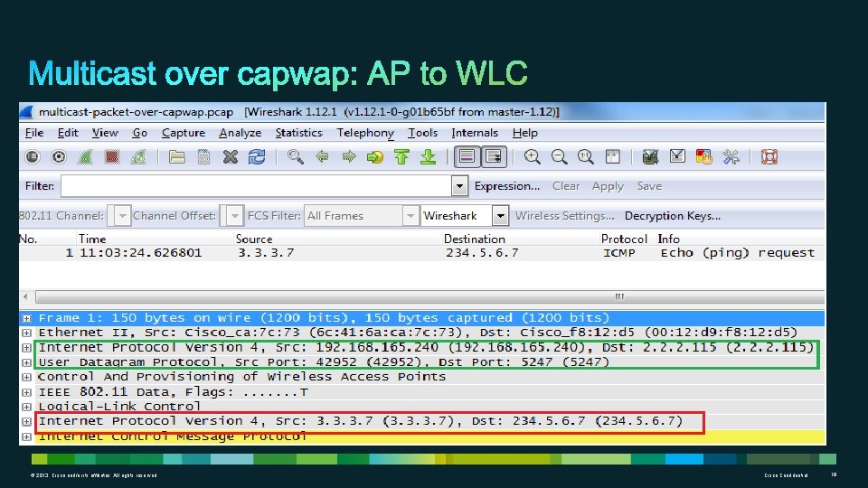Viewport: 868px width, 488px height.
Task: Select packet 1 ICMP Echo request
Action: tap(422, 253)
